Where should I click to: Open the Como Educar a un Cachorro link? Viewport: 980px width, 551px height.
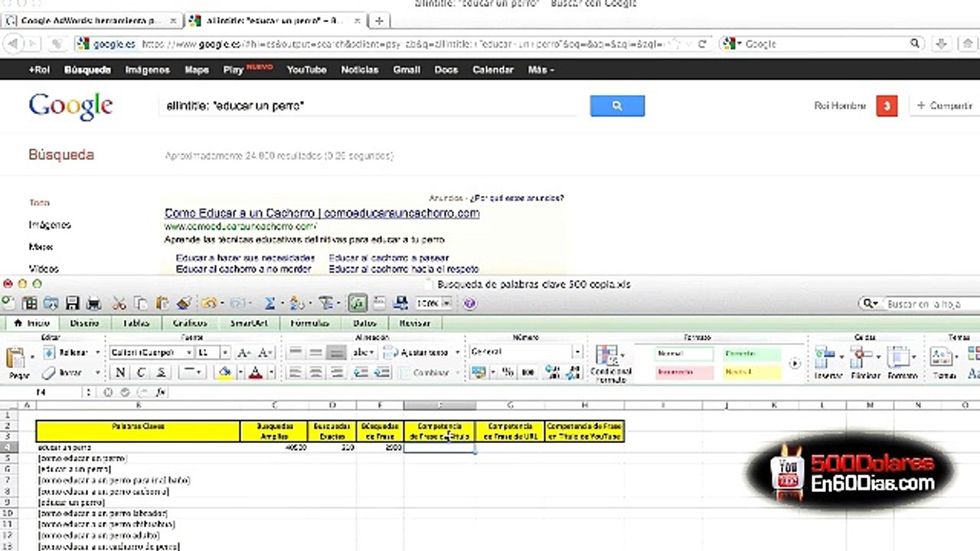point(322,214)
